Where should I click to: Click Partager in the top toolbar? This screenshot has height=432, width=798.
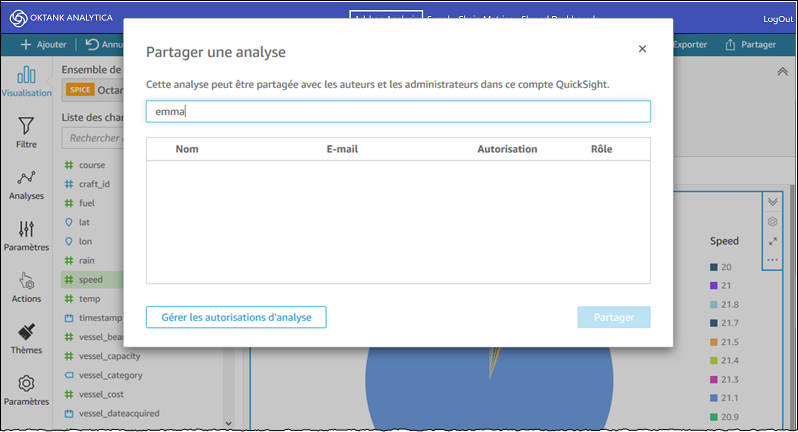point(751,45)
